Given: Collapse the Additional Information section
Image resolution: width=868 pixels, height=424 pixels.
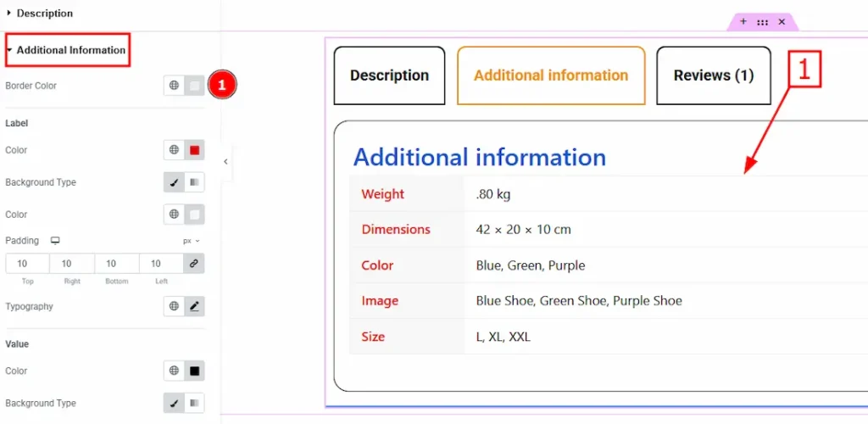Looking at the screenshot, I should coord(67,50).
